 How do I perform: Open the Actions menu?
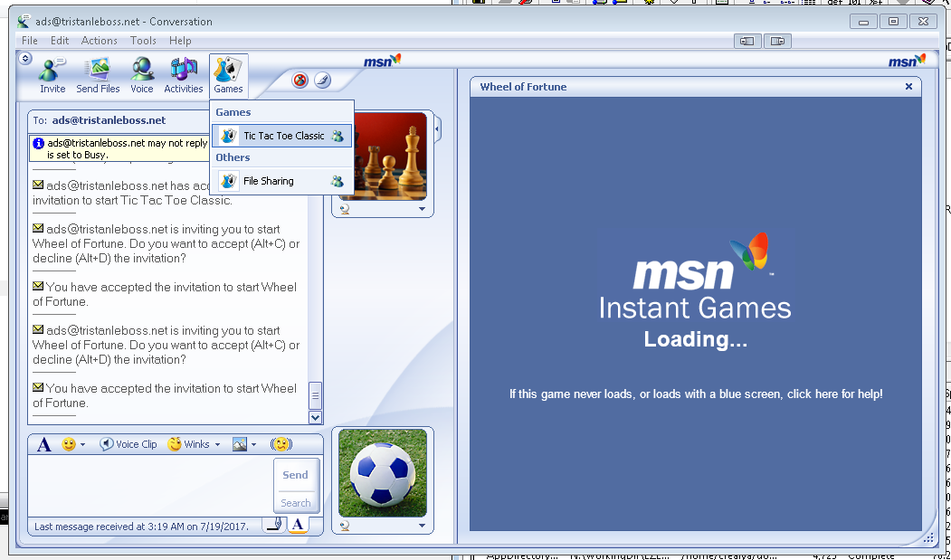pyautogui.click(x=99, y=41)
